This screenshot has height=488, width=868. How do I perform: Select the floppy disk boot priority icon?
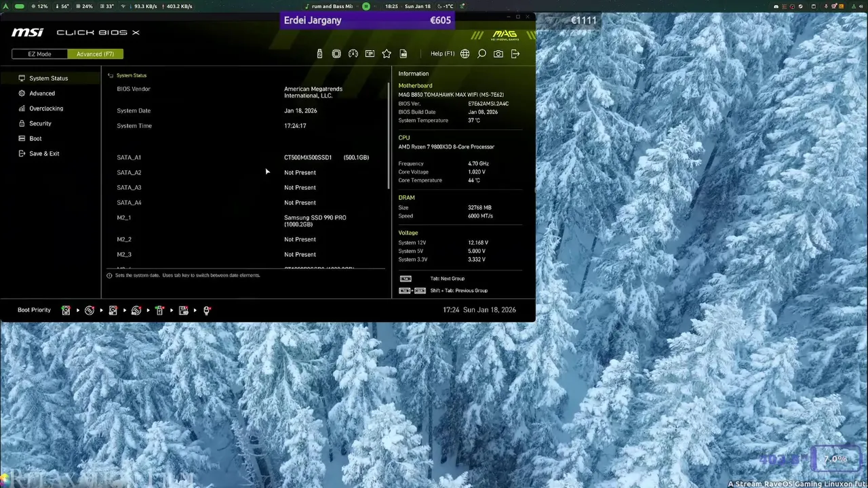[183, 310]
